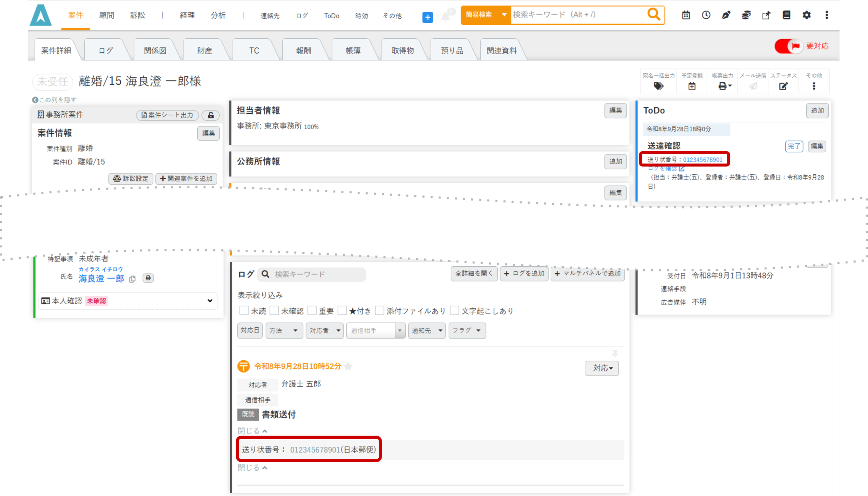This screenshot has width=868, height=496.
Task: Click the ログを追加 button
Action: coord(524,273)
